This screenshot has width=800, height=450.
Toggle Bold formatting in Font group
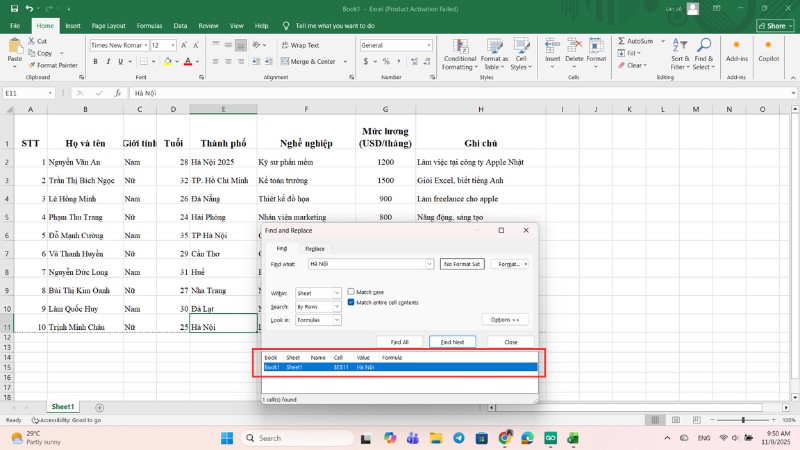pyautogui.click(x=94, y=62)
